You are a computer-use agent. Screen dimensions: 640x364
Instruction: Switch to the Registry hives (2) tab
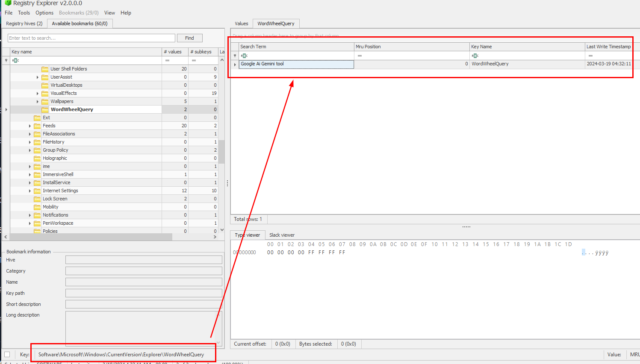pyautogui.click(x=24, y=23)
